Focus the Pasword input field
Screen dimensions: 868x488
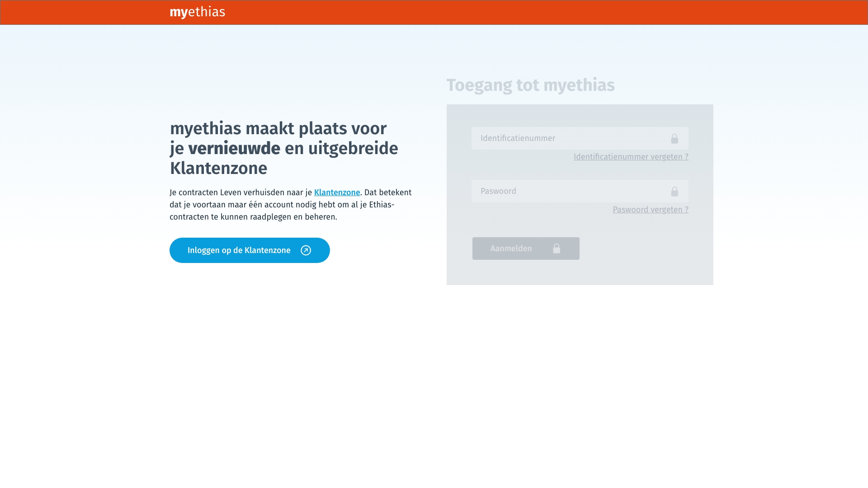(565, 191)
